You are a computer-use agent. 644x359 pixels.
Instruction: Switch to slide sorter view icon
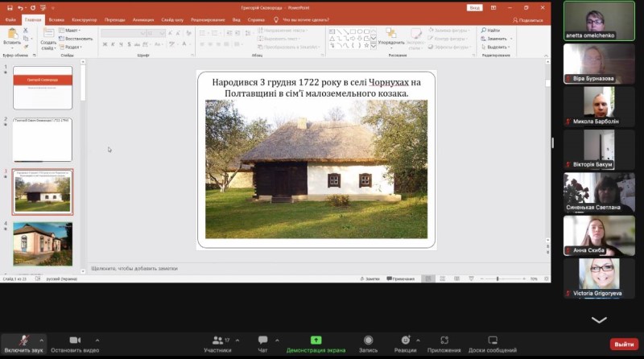coord(443,279)
